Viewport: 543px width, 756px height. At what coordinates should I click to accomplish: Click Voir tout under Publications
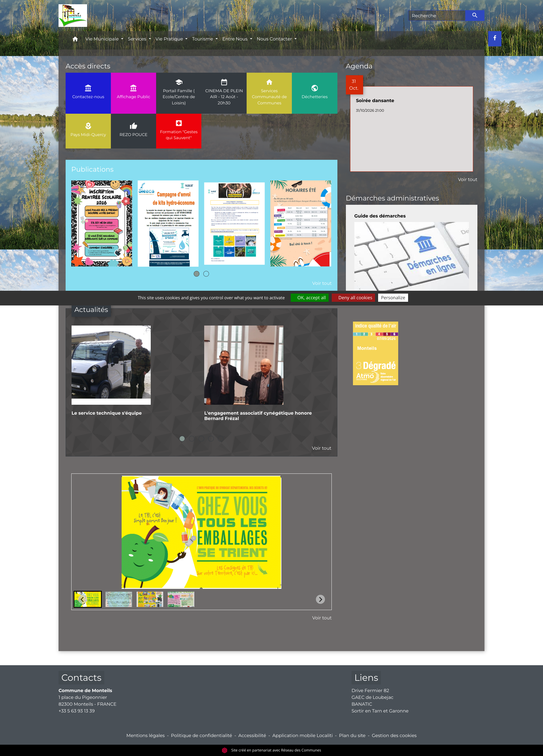click(x=322, y=283)
